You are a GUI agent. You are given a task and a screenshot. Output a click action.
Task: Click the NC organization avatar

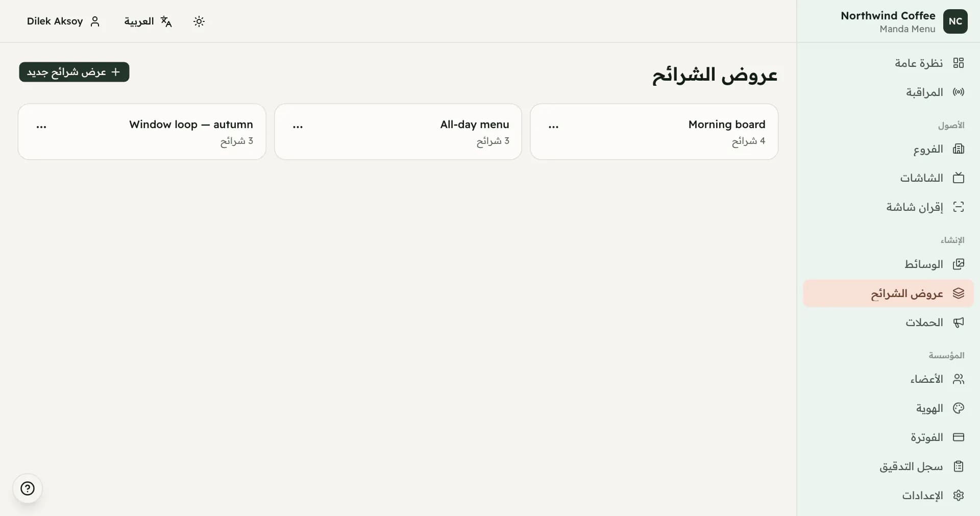pyautogui.click(x=955, y=21)
